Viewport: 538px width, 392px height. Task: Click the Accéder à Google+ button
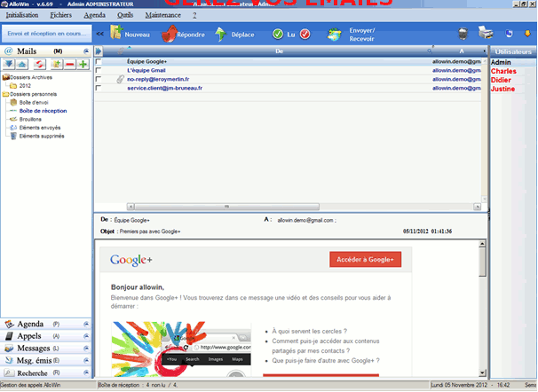click(x=365, y=260)
